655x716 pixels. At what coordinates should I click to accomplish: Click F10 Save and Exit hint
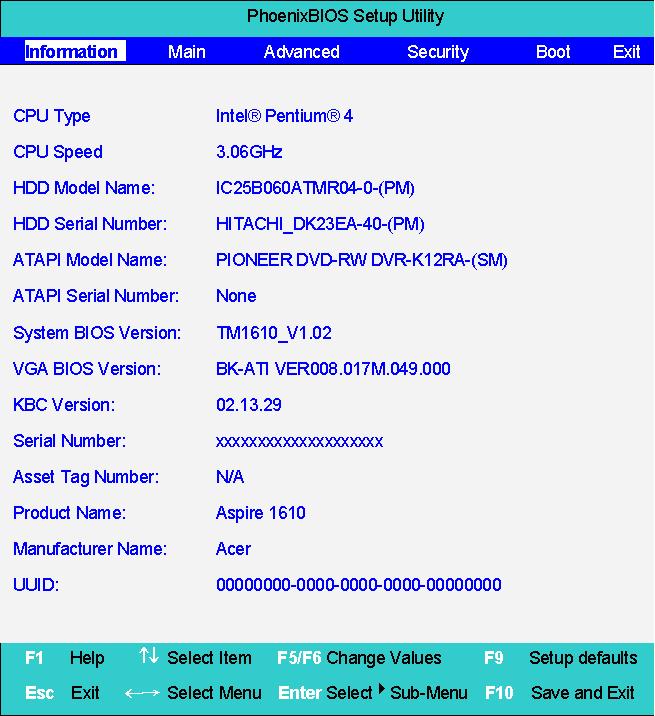point(560,693)
